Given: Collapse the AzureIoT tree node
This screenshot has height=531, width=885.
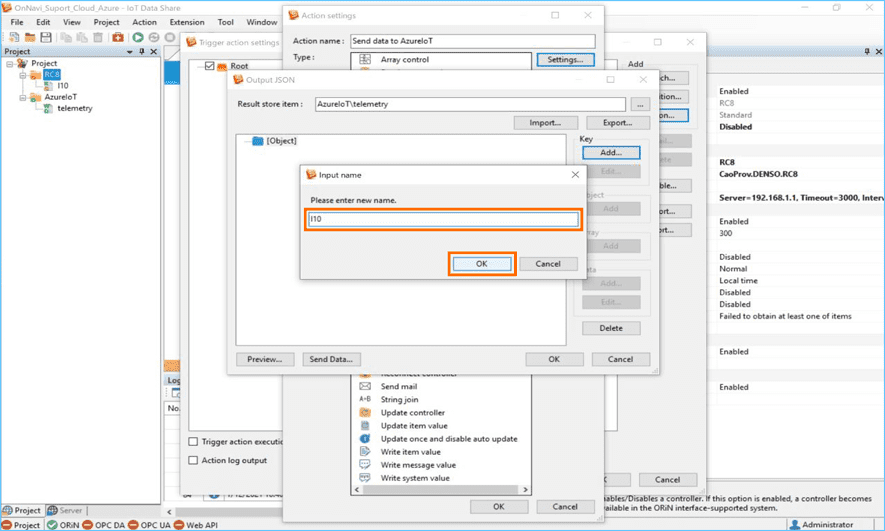Looking at the screenshot, I should pyautogui.click(x=23, y=98).
